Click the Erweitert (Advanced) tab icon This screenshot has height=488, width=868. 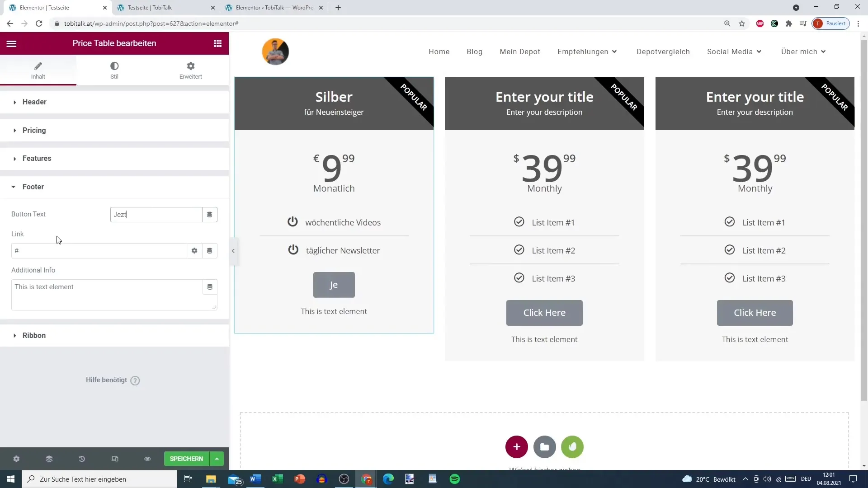191,66
